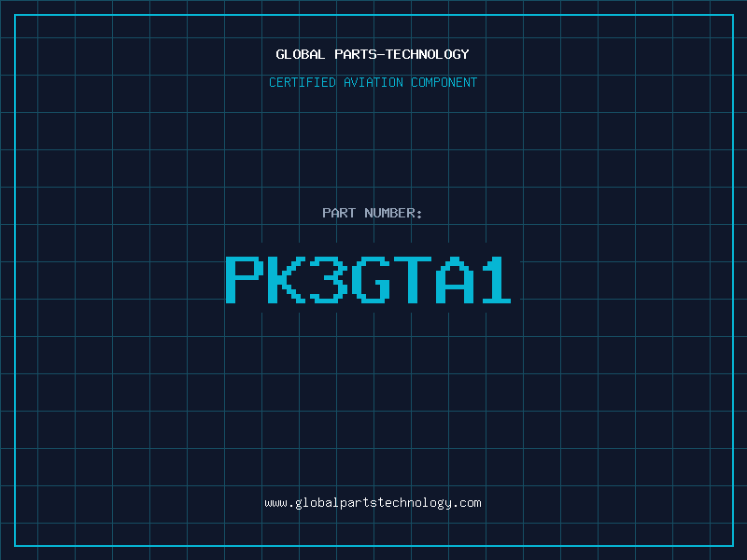Image resolution: width=747 pixels, height=560 pixels.
Task: Click the word globalpartstechnology in the URL
Action: coord(373,503)
